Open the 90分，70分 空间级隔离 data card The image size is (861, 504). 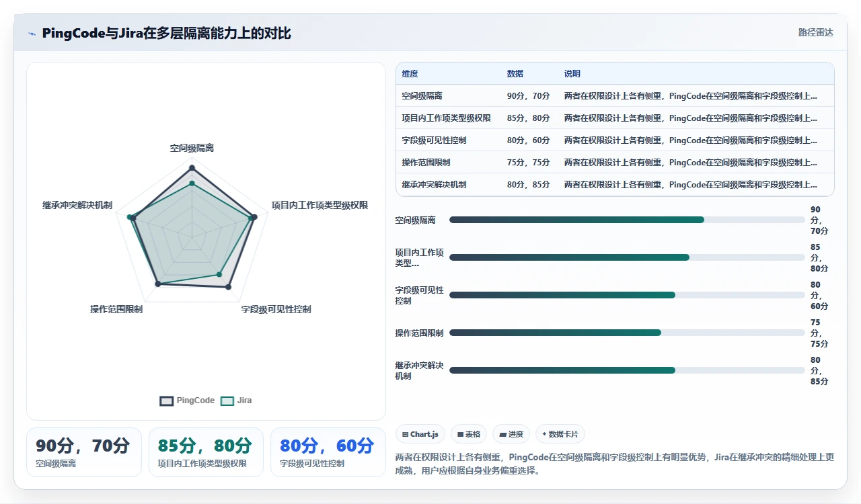click(84, 452)
